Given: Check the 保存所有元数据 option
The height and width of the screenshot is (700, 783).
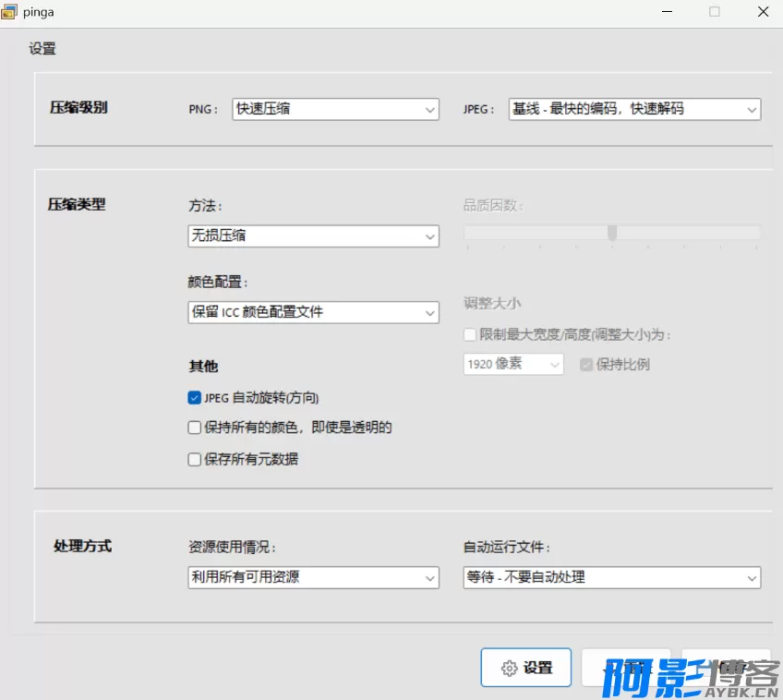Looking at the screenshot, I should (x=195, y=459).
